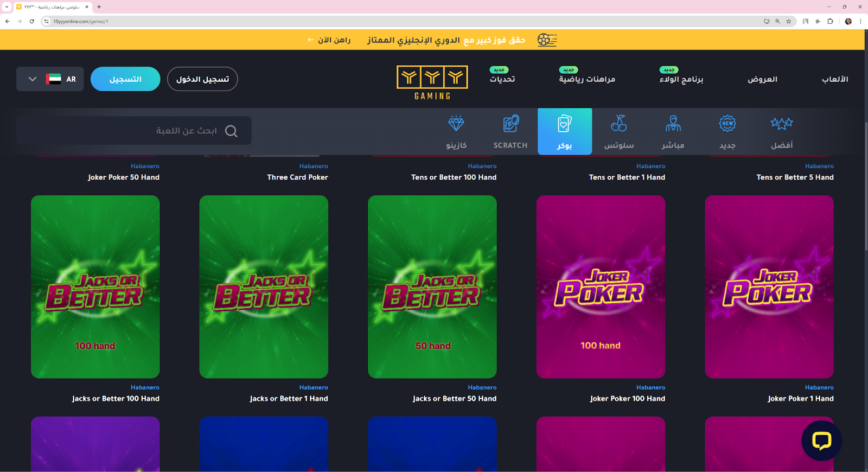The height and width of the screenshot is (472, 868).
Task: Open Jacks or Better 1 Hand thumbnail
Action: point(264,287)
